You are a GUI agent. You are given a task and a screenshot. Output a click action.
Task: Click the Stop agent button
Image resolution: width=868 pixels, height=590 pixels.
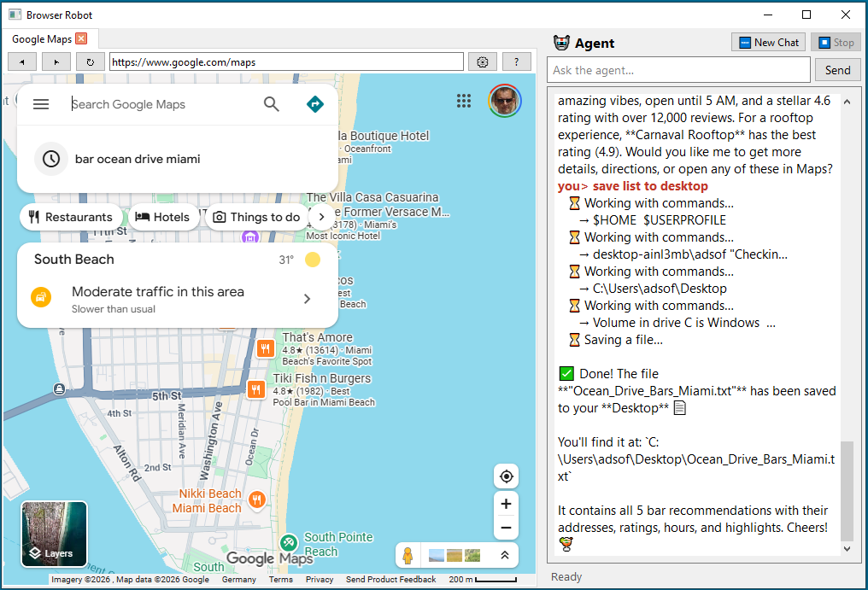tap(836, 43)
